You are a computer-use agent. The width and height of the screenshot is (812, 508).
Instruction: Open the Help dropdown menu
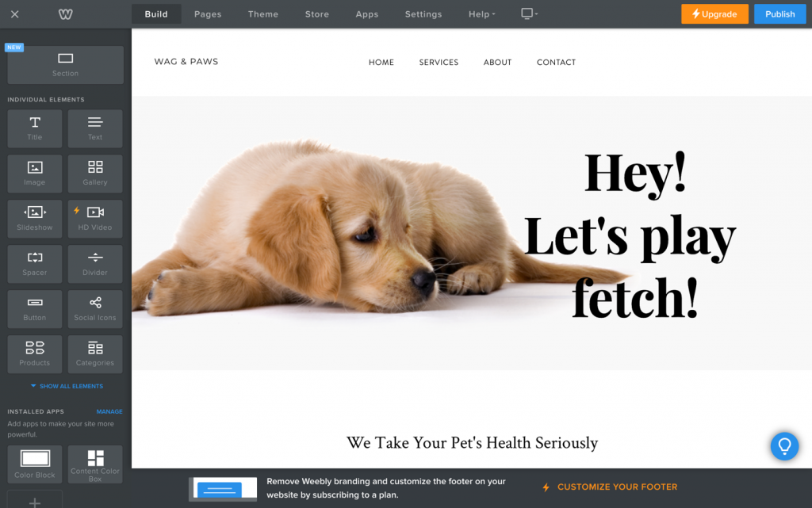[481, 14]
